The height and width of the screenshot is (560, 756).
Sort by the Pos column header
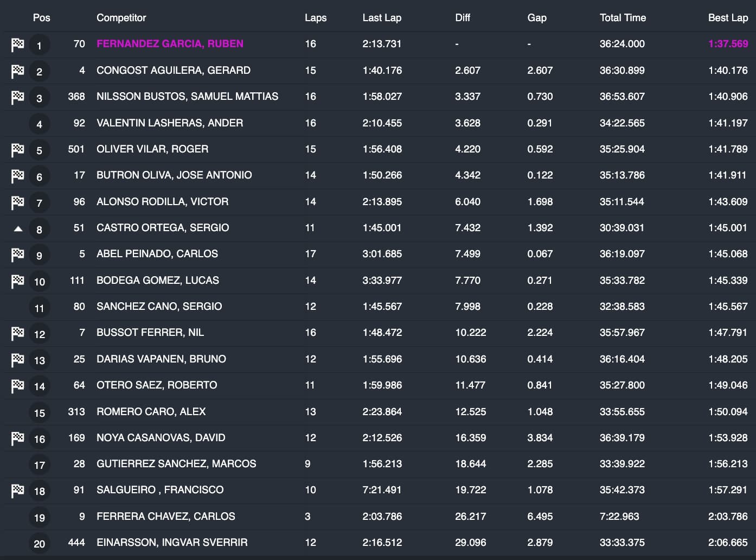41,17
